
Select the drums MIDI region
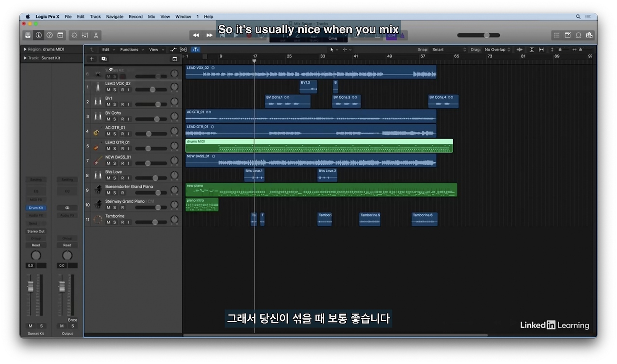point(319,146)
